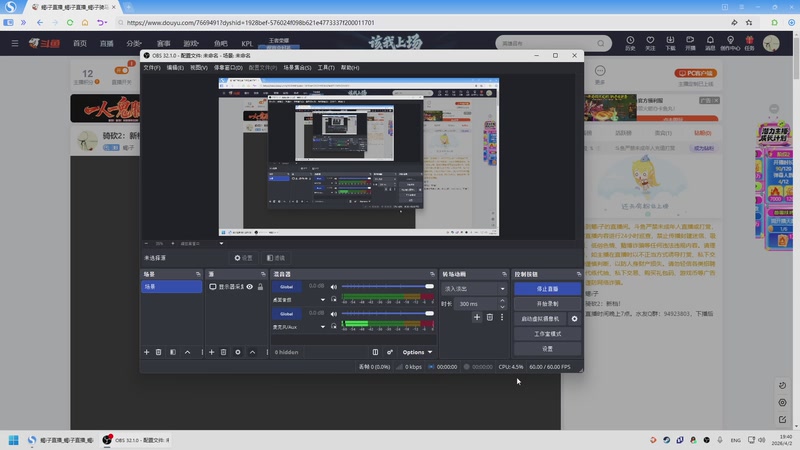800x450 pixels.
Task: Remove selected source with trash icon
Action: pyautogui.click(x=223, y=352)
